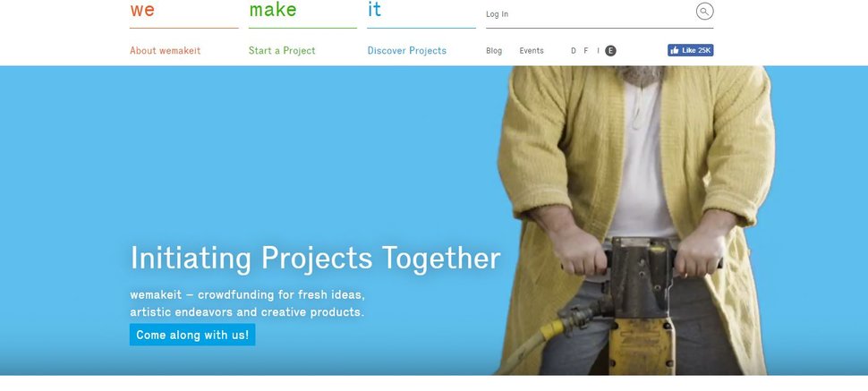The height and width of the screenshot is (391, 868).
Task: Click the blue 'it' logo word
Action: [x=374, y=9]
